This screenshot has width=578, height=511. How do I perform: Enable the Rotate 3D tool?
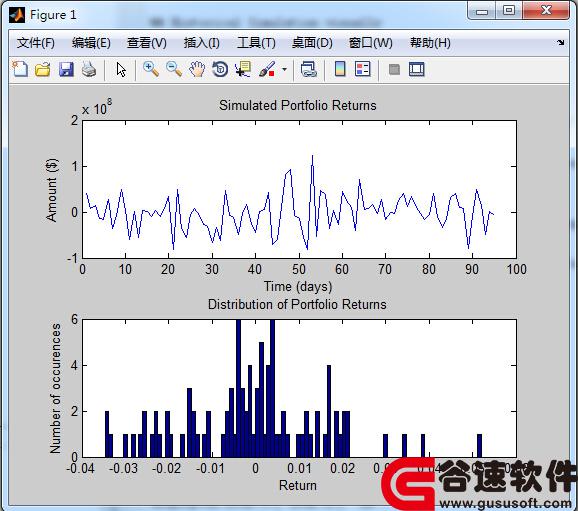click(x=220, y=69)
